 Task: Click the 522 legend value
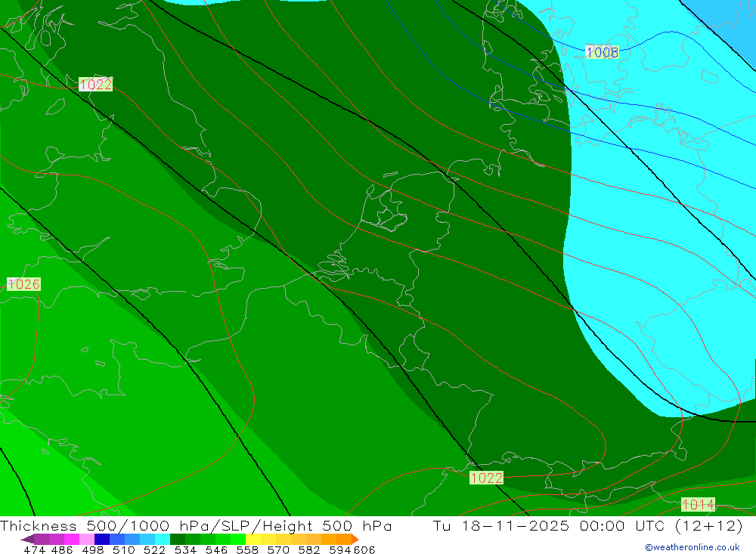click(x=153, y=549)
